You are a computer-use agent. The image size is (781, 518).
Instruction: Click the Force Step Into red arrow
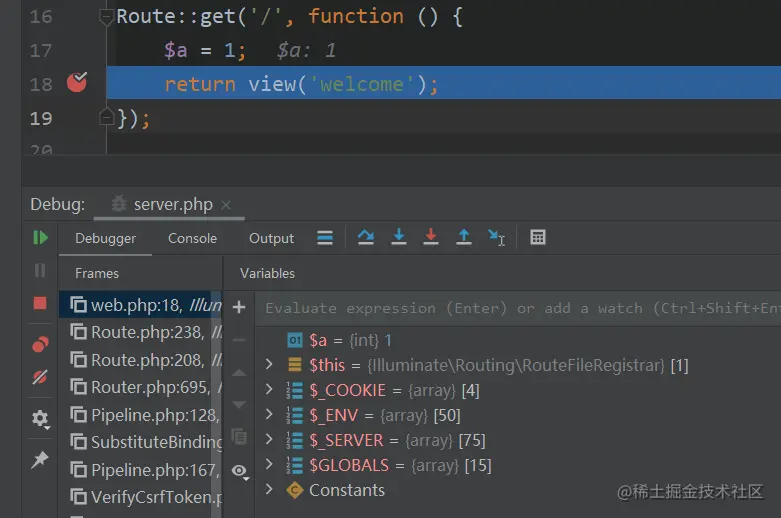point(431,237)
